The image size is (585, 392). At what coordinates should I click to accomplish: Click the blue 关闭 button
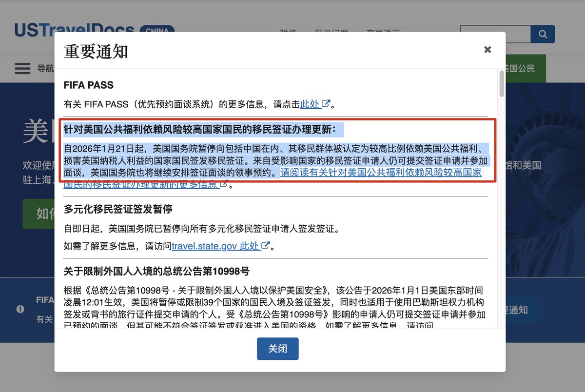pyautogui.click(x=277, y=349)
